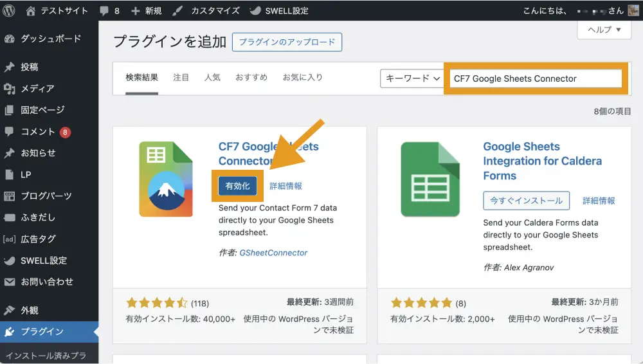Switch to the 人気 tab

click(x=212, y=77)
